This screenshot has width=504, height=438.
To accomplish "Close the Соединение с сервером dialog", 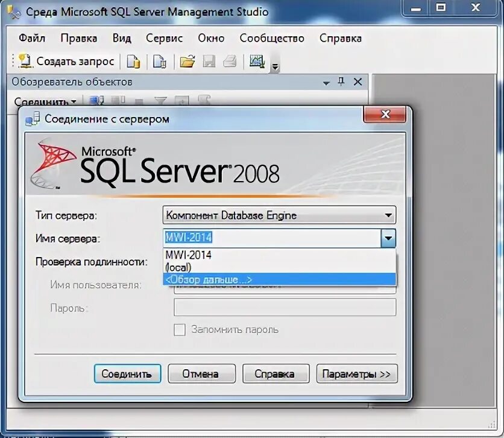I will pyautogui.click(x=385, y=114).
